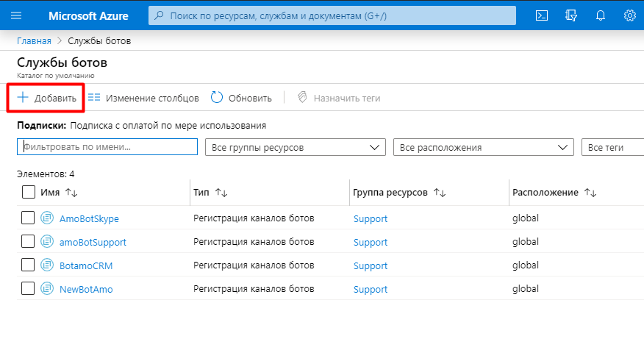Click the Имя column header label

click(x=50, y=192)
